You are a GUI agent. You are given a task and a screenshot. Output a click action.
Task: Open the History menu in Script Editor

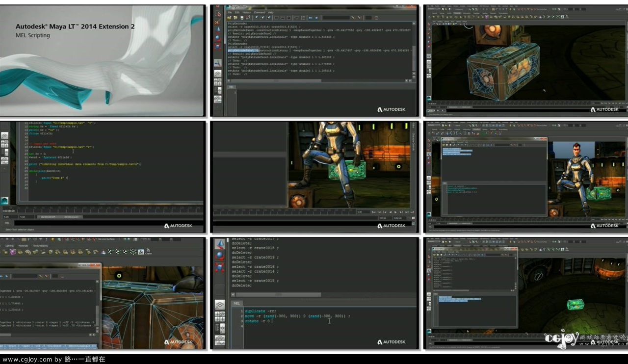[x=247, y=12]
